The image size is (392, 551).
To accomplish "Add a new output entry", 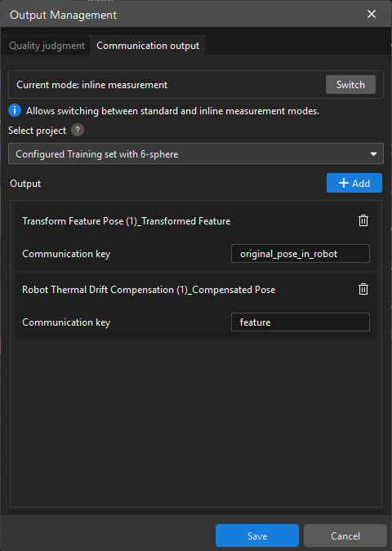I will (354, 183).
